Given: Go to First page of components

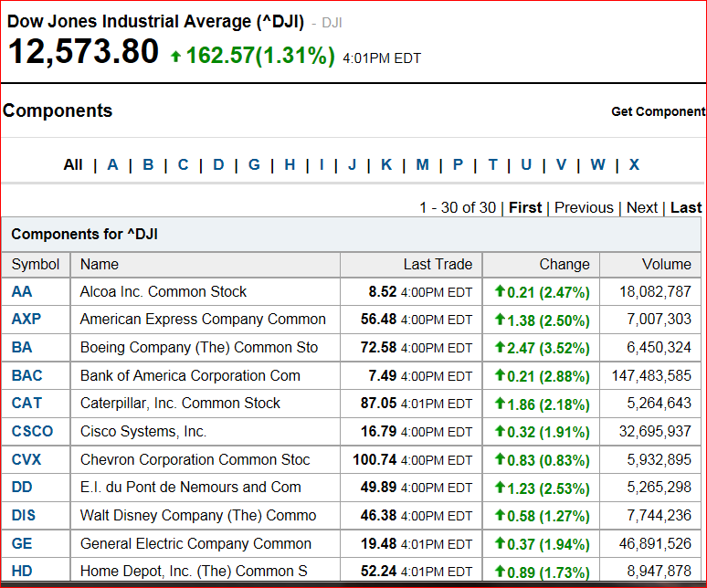Looking at the screenshot, I should pyautogui.click(x=525, y=207).
